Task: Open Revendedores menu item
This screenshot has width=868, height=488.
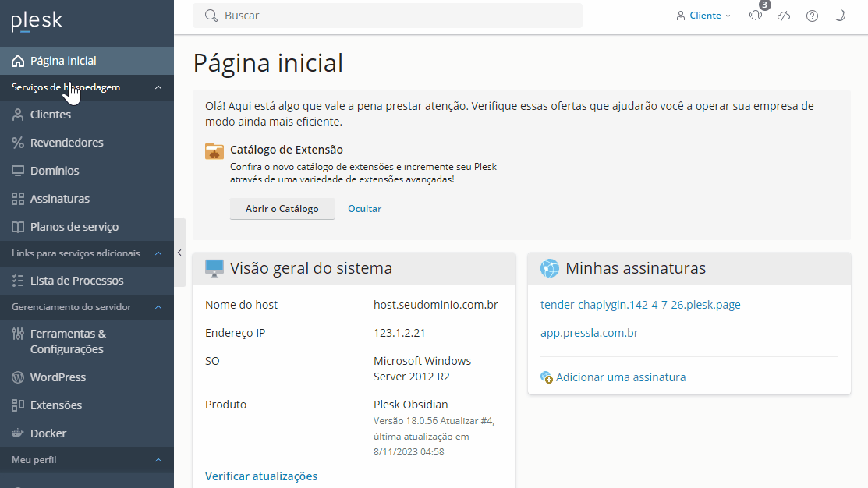Action: tap(87, 143)
